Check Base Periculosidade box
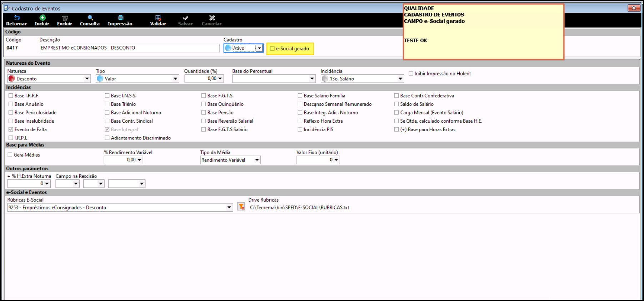 point(11,113)
